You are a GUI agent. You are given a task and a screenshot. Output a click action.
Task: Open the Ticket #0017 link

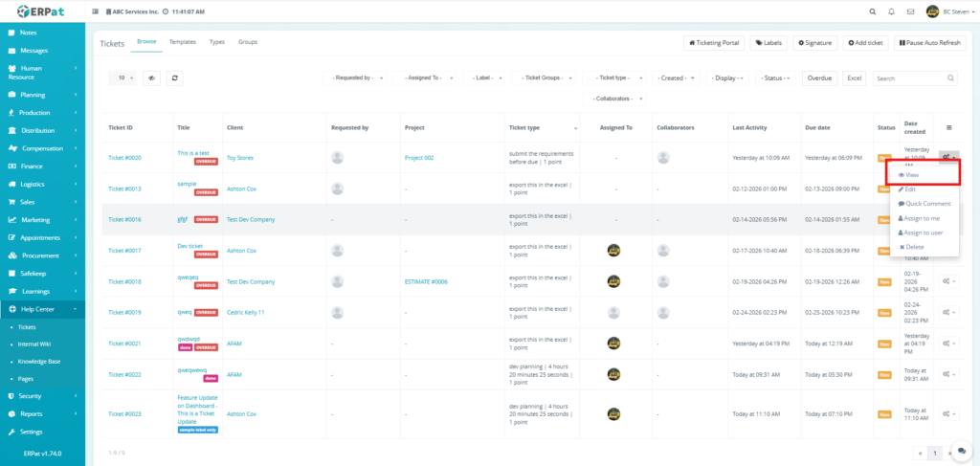[124, 251]
